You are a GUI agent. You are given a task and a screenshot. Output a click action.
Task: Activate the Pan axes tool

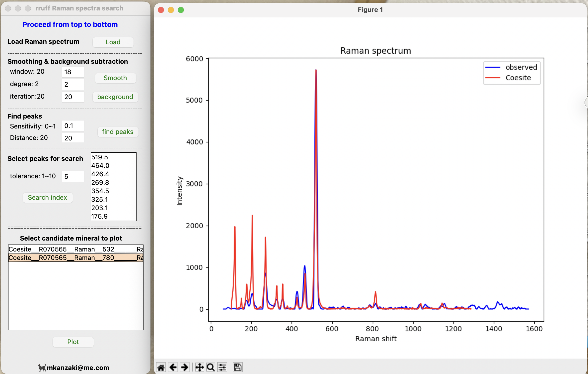click(199, 367)
